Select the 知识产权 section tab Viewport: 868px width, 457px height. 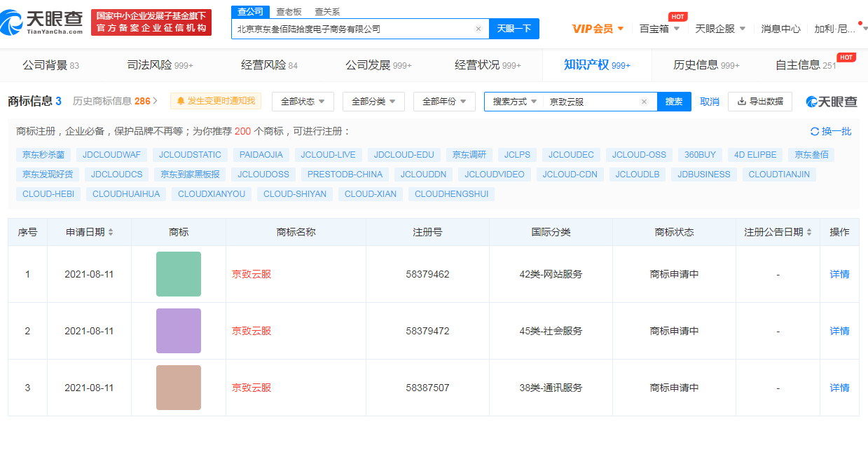[x=597, y=65]
